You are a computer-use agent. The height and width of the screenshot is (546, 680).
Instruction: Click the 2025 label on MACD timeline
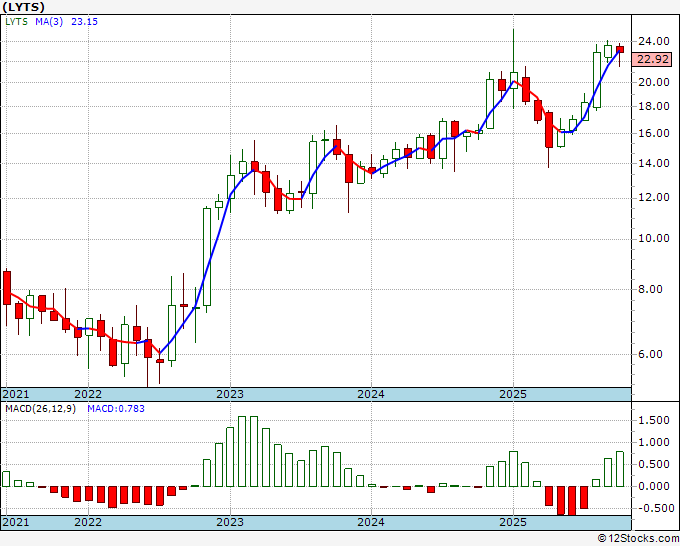pos(513,522)
